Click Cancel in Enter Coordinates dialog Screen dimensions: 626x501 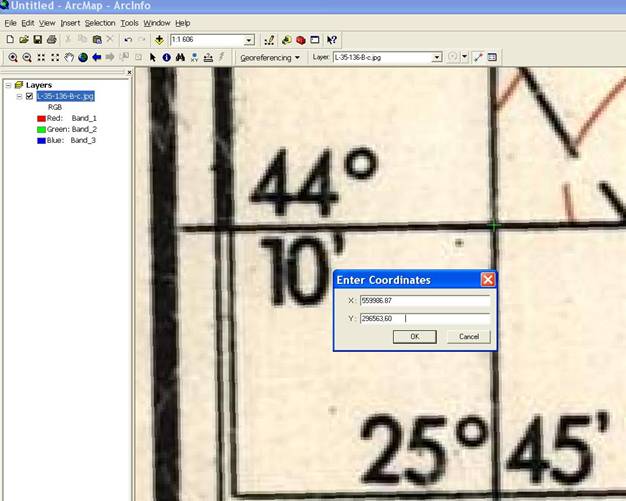[x=468, y=337]
